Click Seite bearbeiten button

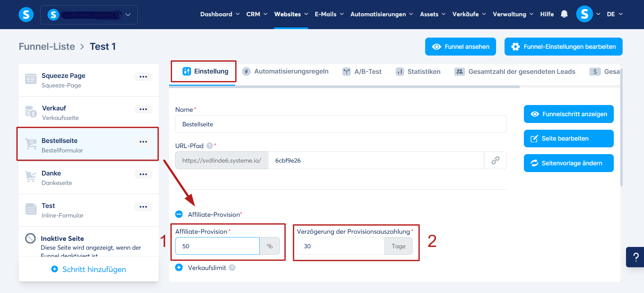[569, 139]
